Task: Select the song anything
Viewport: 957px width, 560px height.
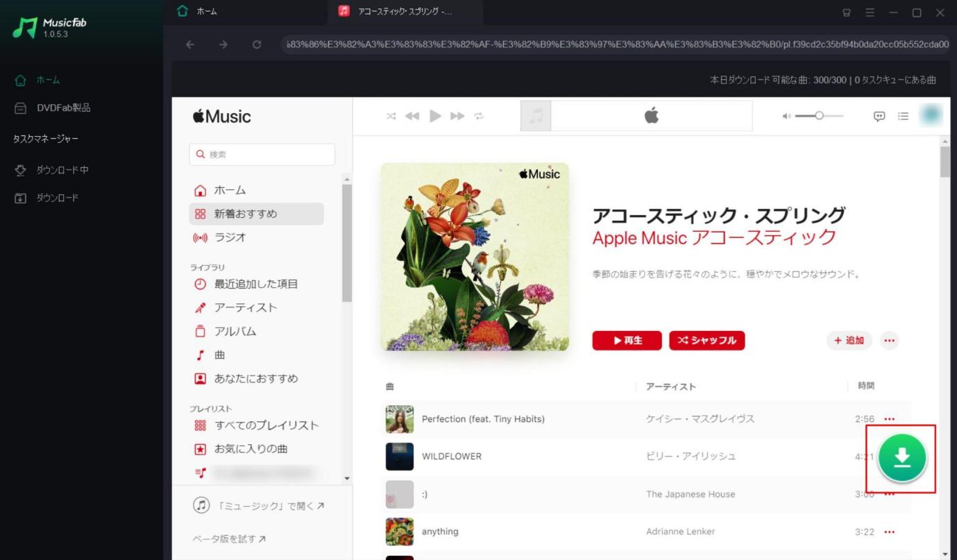Action: click(440, 532)
